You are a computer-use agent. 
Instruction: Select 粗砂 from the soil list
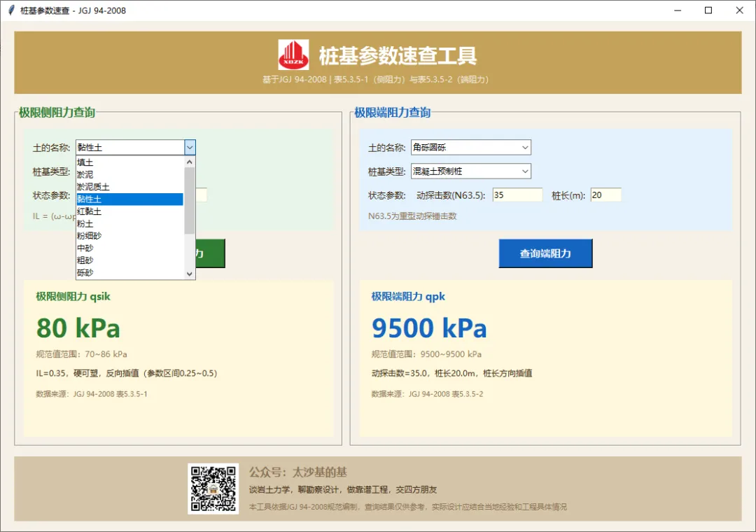(x=129, y=260)
